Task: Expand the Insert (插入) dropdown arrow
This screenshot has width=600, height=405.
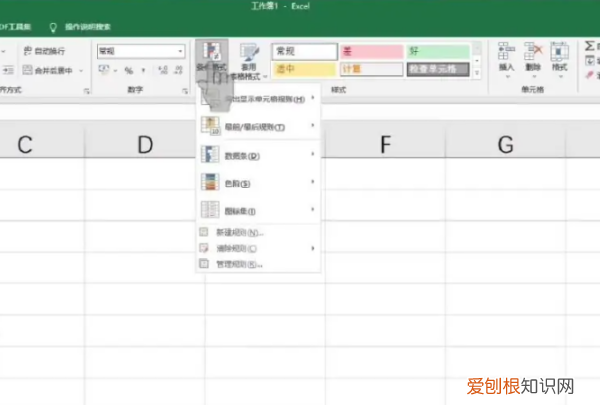Action: pos(508,77)
